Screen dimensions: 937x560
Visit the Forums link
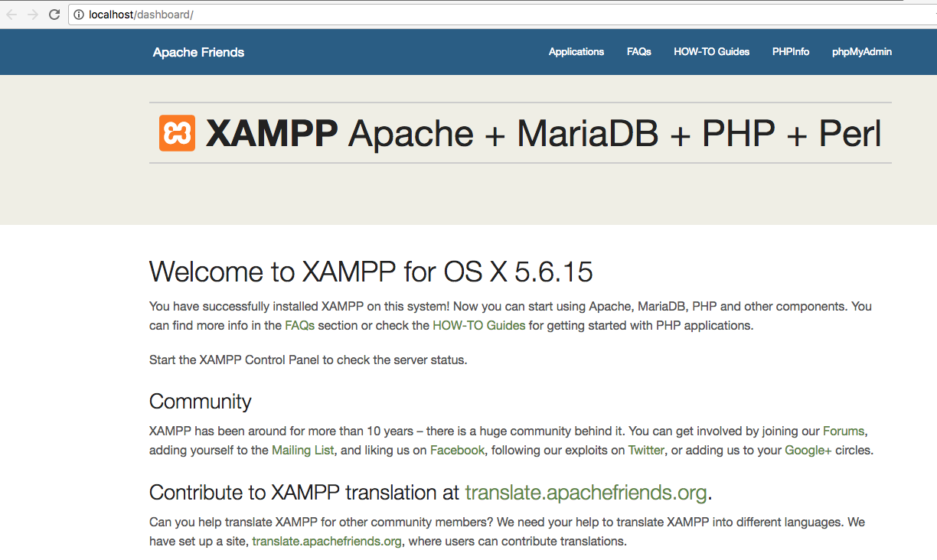tap(844, 431)
